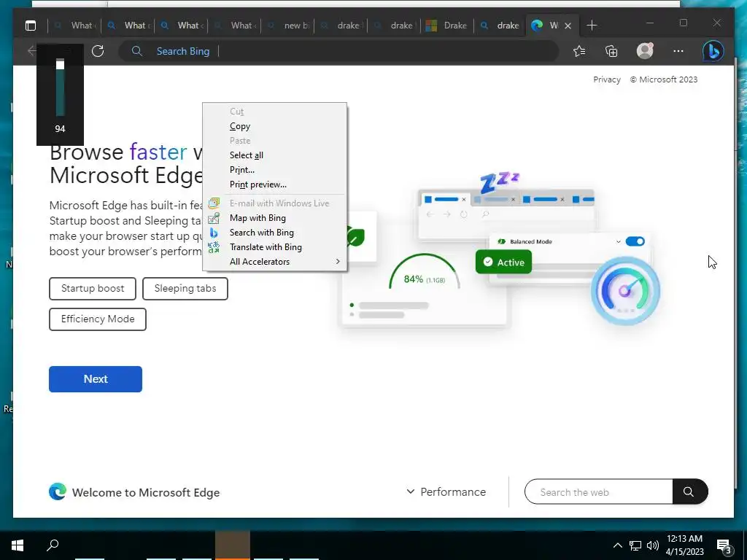Show hidden system tray icons
Screen dimensions: 747x560
[x=617, y=545]
